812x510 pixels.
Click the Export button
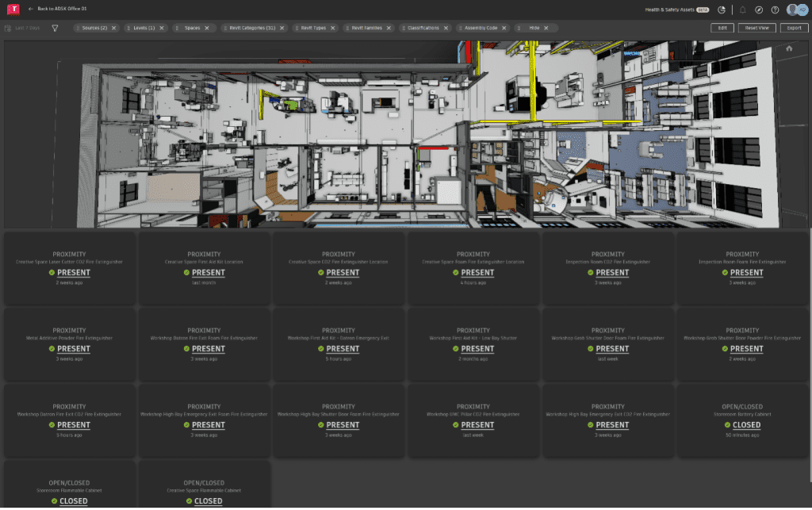click(x=794, y=28)
